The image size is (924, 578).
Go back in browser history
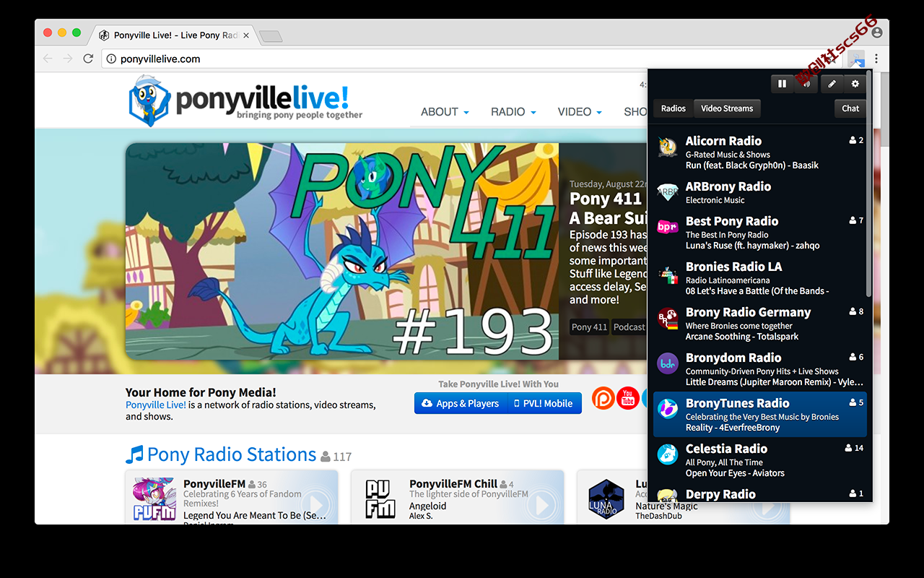tap(48, 59)
